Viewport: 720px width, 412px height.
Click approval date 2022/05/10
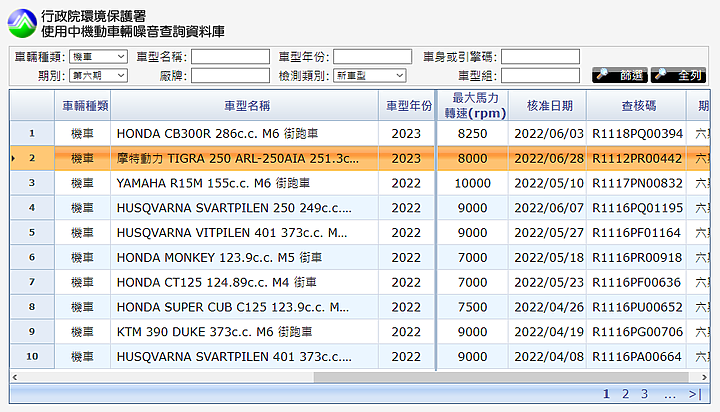(x=549, y=183)
